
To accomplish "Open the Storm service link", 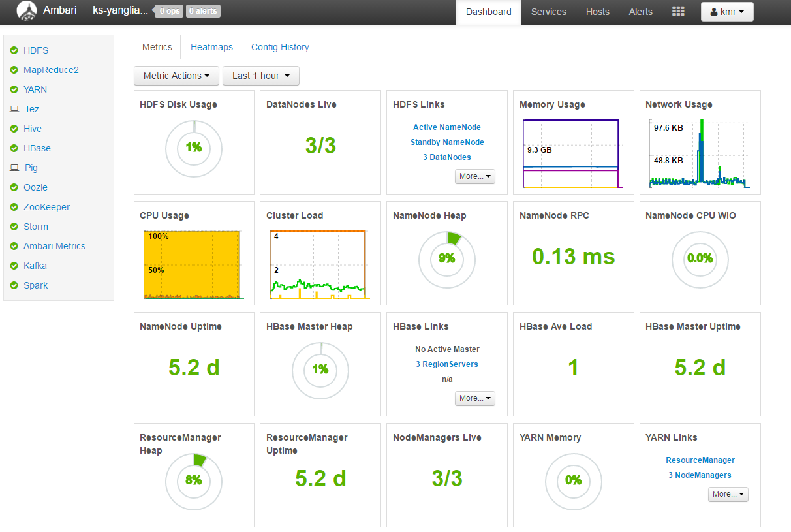I will pyautogui.click(x=36, y=227).
